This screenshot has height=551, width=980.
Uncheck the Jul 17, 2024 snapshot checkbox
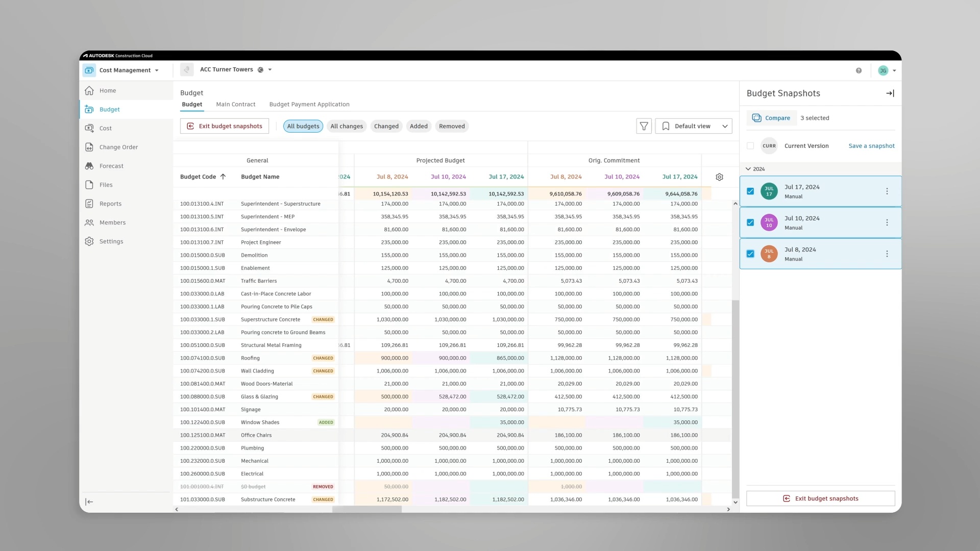pyautogui.click(x=750, y=191)
